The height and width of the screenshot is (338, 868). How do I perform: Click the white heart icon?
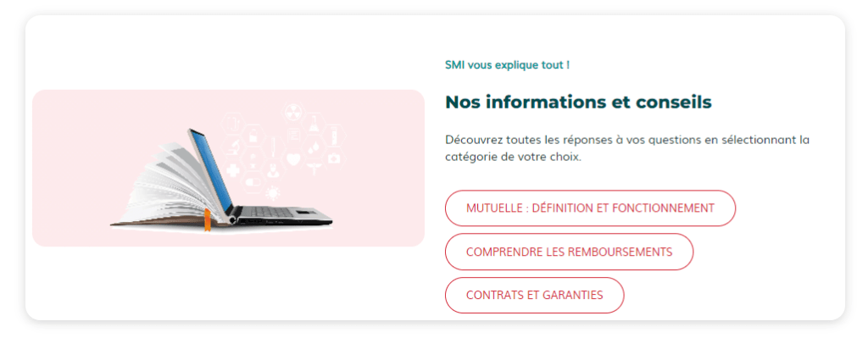click(x=293, y=159)
